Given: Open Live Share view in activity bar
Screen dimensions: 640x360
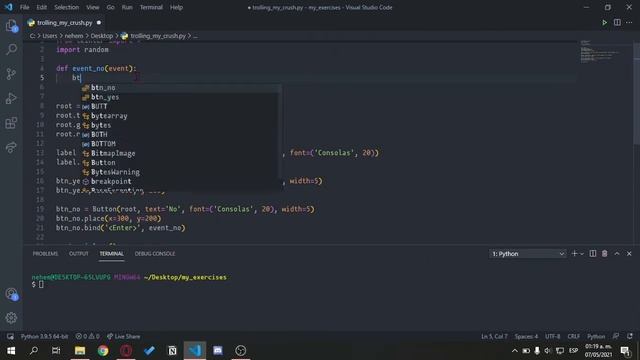Looking at the screenshot, I should pyautogui.click(x=11, y=147).
